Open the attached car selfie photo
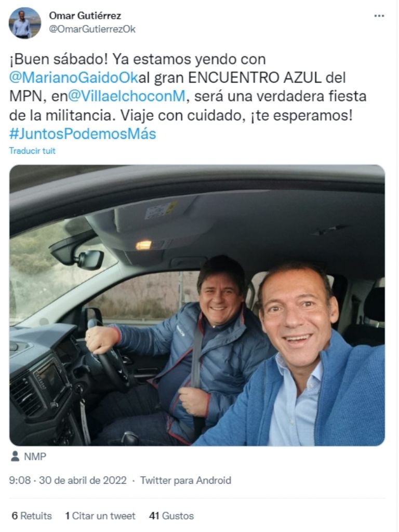The height and width of the screenshot is (532, 399). [197, 305]
